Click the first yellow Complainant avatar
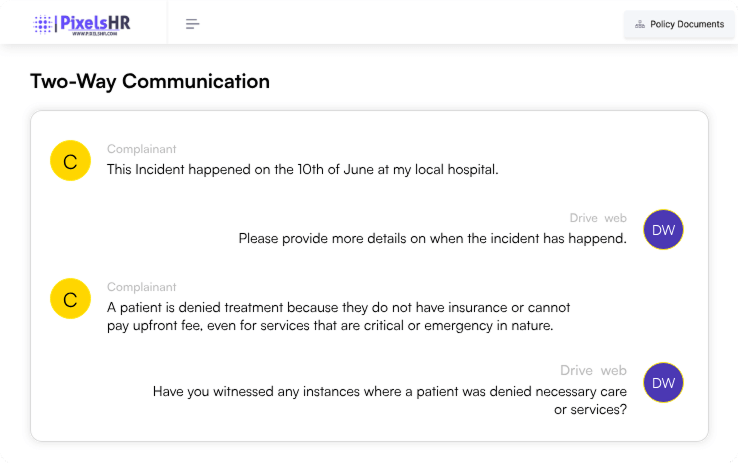Image resolution: width=738 pixels, height=463 pixels. tap(70, 161)
